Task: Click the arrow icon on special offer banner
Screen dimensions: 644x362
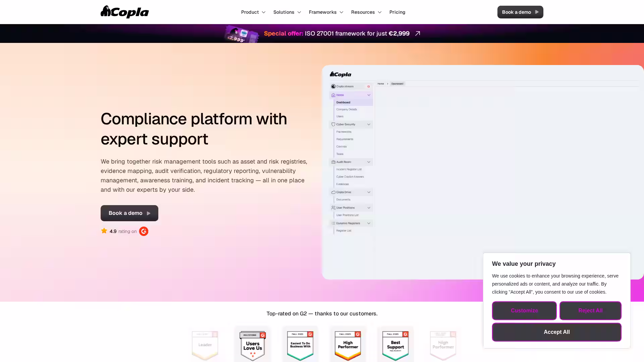Action: coord(418,34)
